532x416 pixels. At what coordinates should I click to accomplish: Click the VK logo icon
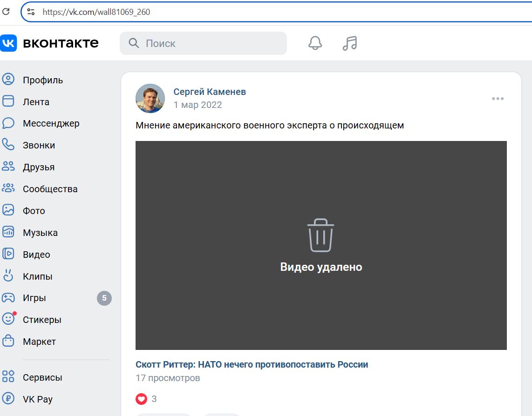click(8, 43)
